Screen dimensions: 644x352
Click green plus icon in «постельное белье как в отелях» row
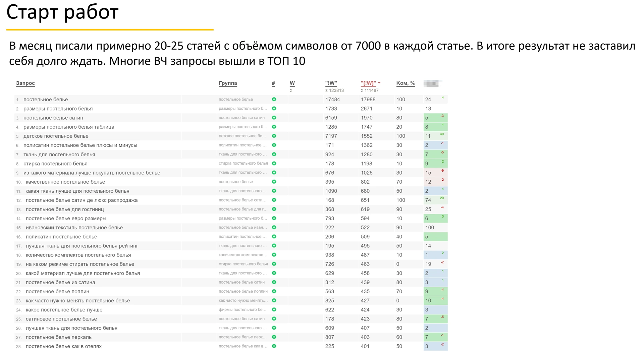[x=274, y=346]
